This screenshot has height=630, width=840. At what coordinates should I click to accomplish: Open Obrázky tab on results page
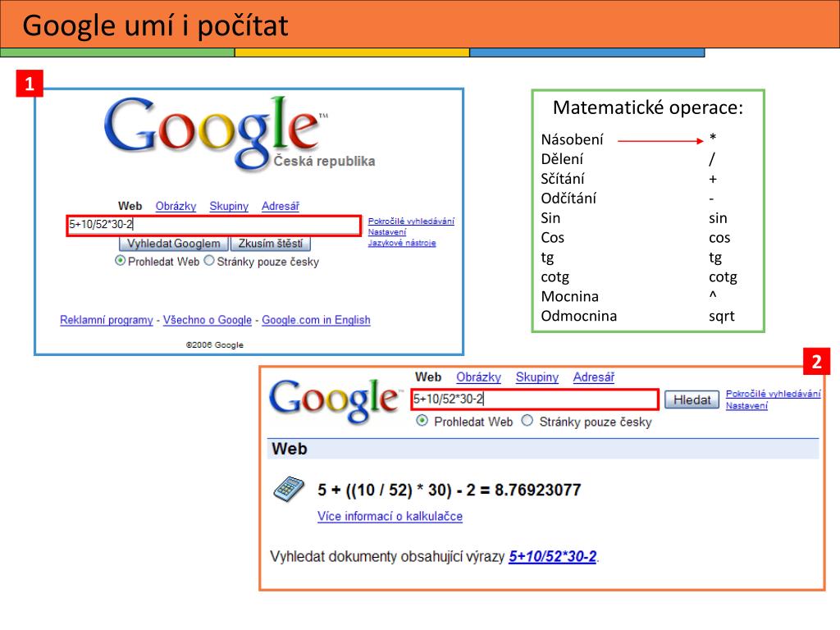click(478, 377)
